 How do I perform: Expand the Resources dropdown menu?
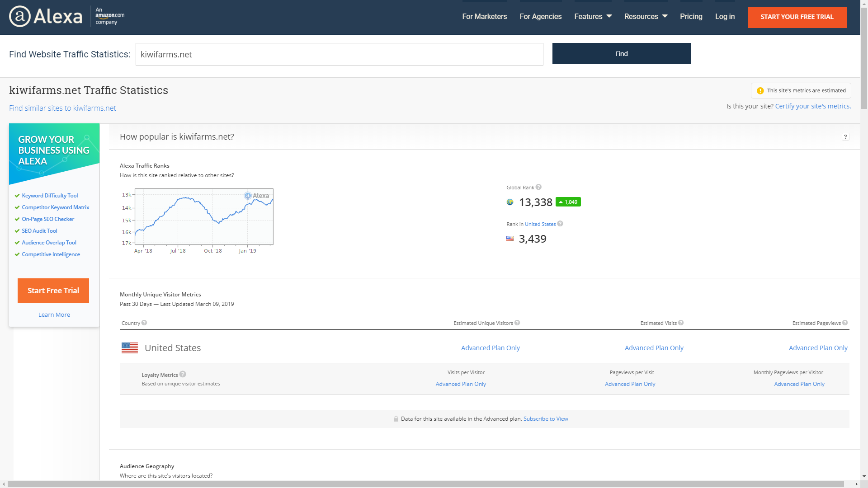[646, 17]
